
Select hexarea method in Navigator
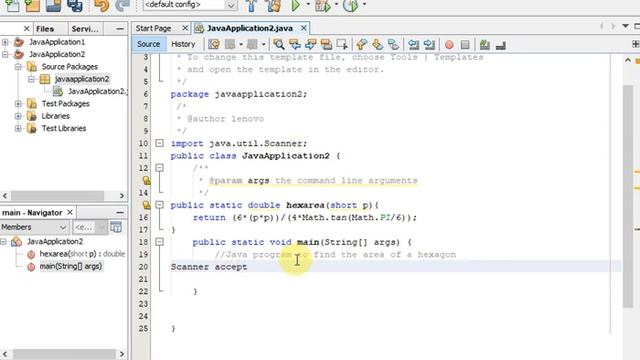pos(82,254)
